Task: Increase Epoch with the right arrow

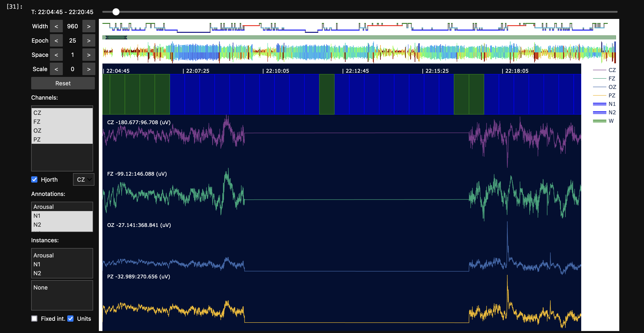Action: point(88,41)
